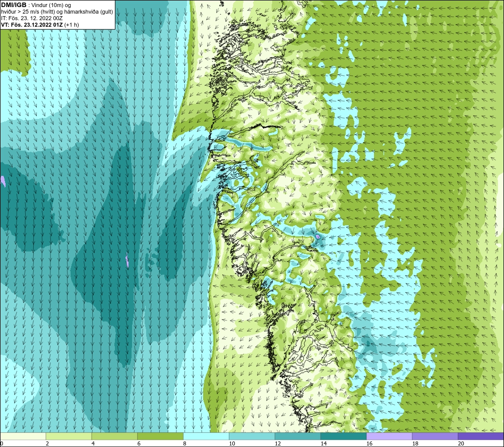Click the legend value '2'
504x447 pixels.
(47, 444)
